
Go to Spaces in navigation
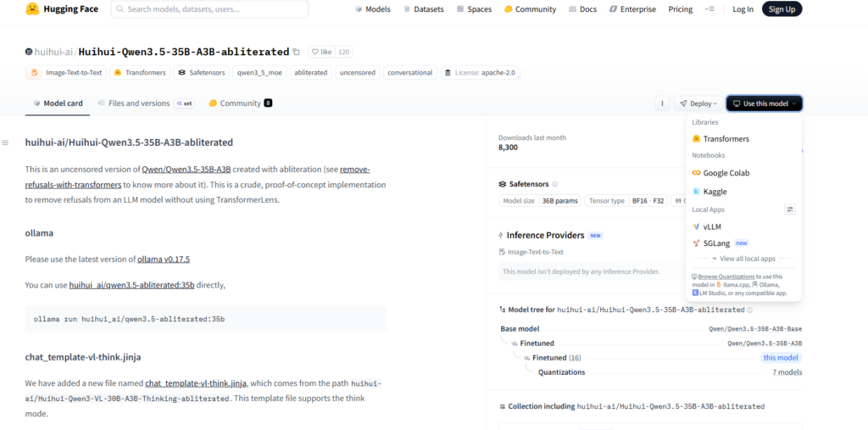(x=474, y=9)
